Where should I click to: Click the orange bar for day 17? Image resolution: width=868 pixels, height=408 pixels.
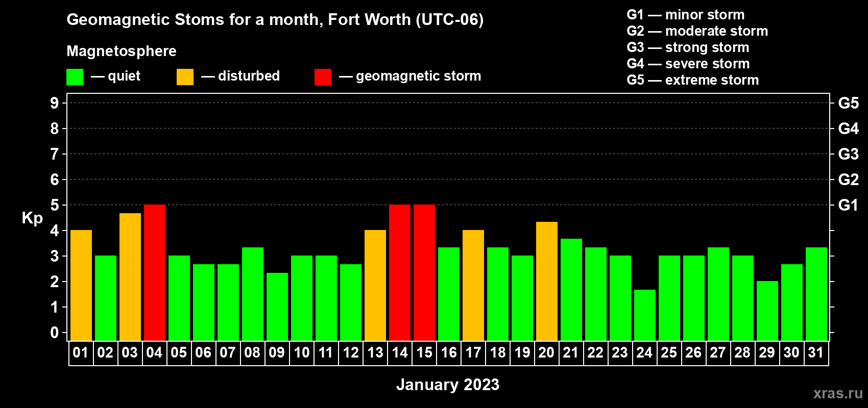click(x=473, y=285)
